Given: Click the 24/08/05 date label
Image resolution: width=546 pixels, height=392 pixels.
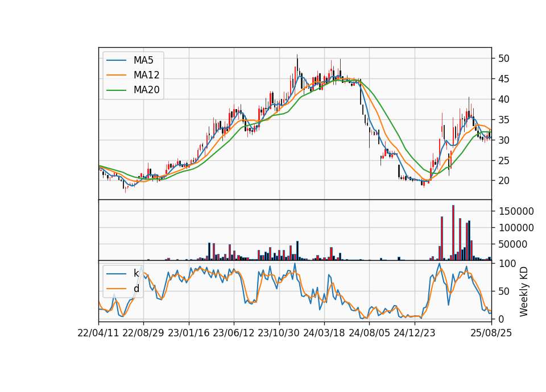Looking at the screenshot, I should [370, 333].
